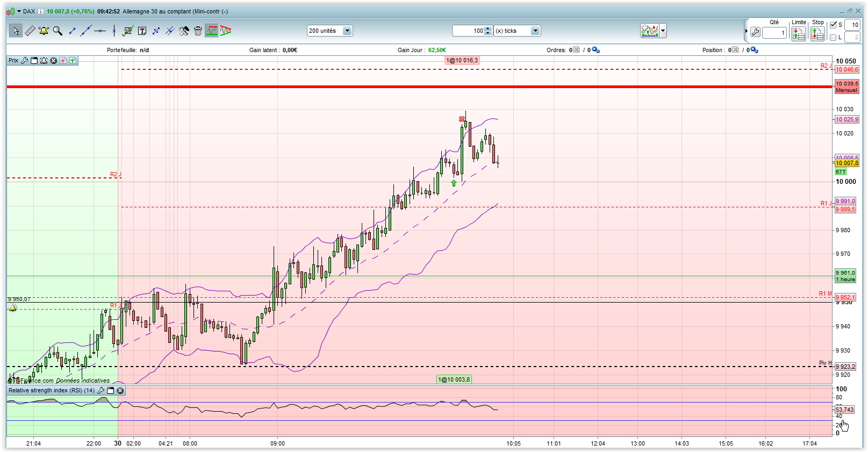Toggle the highlighted red-green chart lines button

[212, 31]
